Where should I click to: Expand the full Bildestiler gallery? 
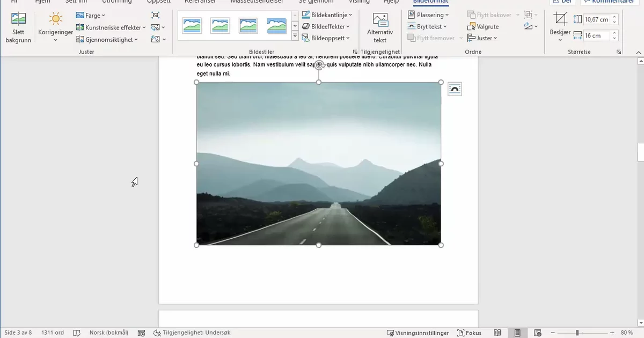[x=295, y=36]
